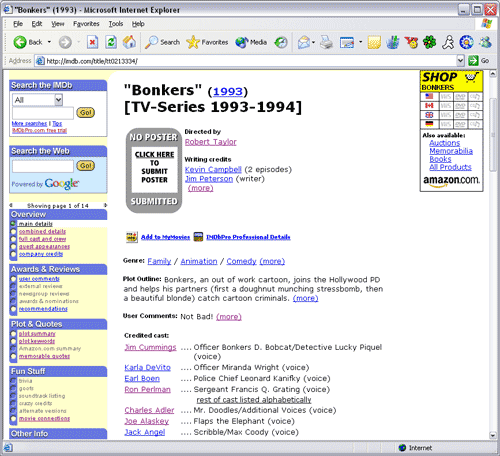Viewport: 500px width, 456px height.
Task: Click the Memorabilia Amazon link
Action: coord(451,151)
